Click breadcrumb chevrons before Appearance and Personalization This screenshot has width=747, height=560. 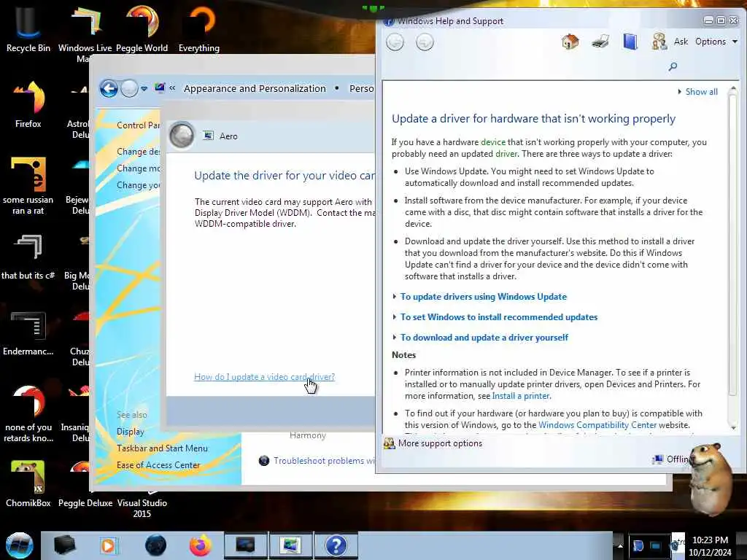[172, 88]
